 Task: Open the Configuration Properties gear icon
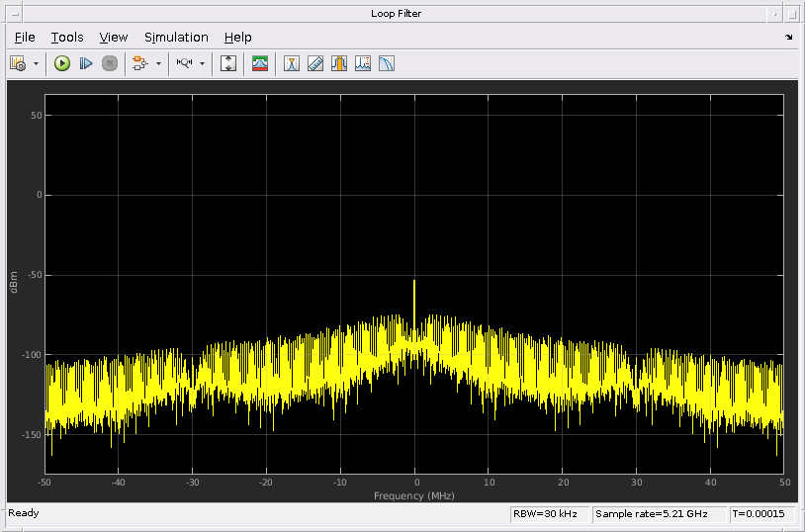[x=18, y=63]
